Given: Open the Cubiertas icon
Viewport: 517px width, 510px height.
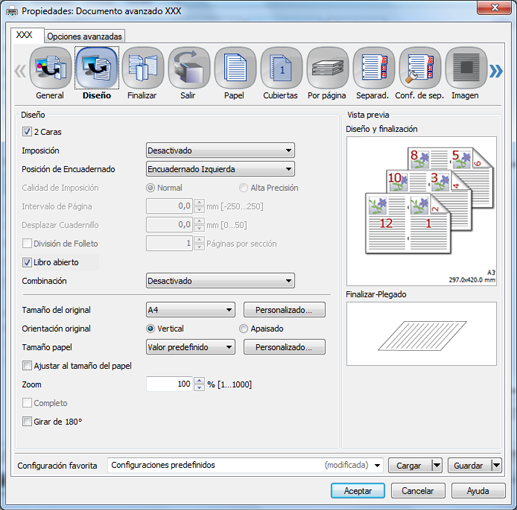Looking at the screenshot, I should [x=281, y=68].
